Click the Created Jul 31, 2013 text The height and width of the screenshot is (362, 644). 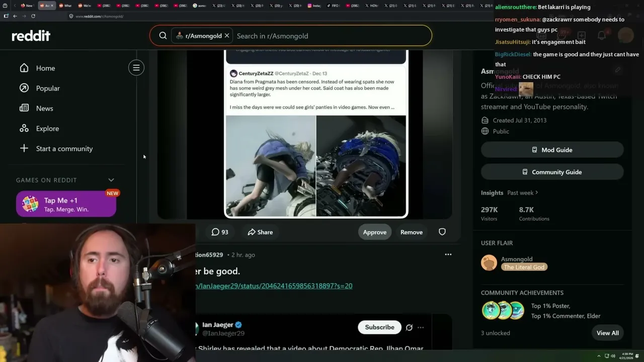coord(520,120)
